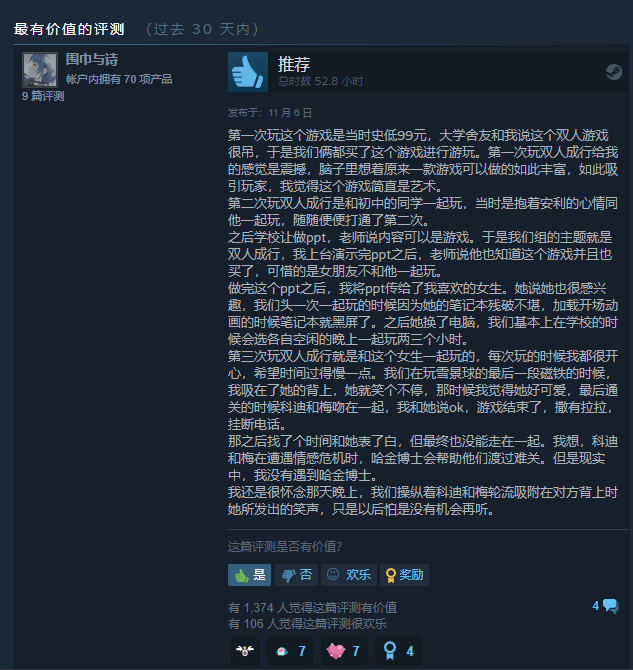This screenshot has height=670, width=633.
Task: Click the UFO award icon with 7
Action: 291,651
